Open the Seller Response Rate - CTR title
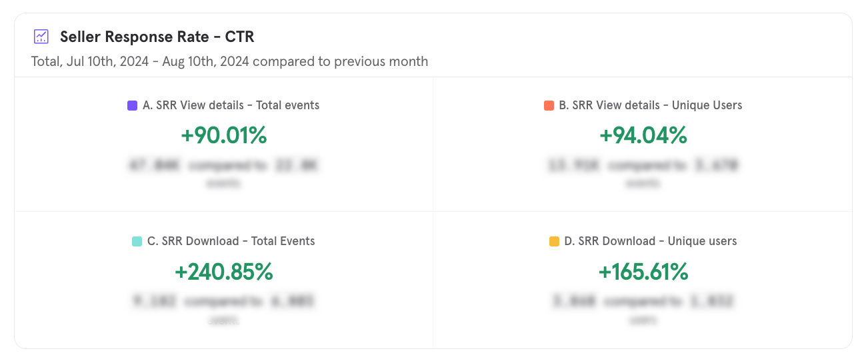The height and width of the screenshot is (361, 868). pos(157,37)
